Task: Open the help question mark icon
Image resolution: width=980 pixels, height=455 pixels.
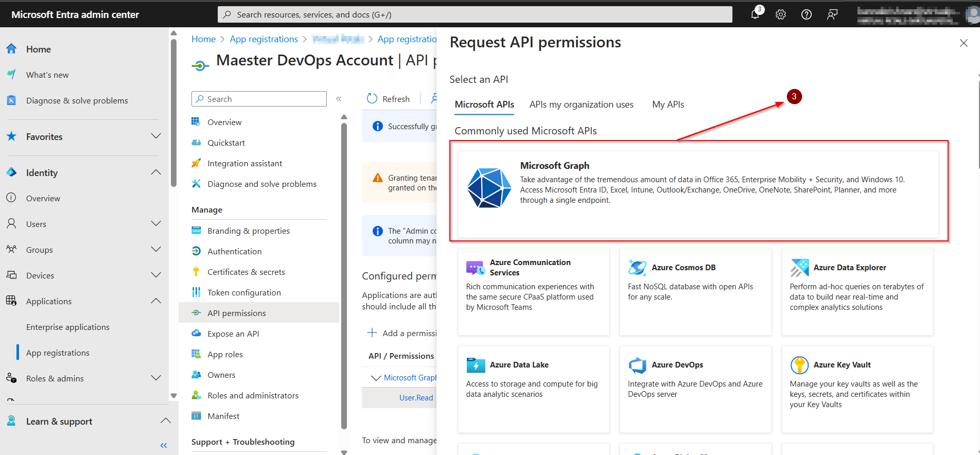Action: pos(807,14)
